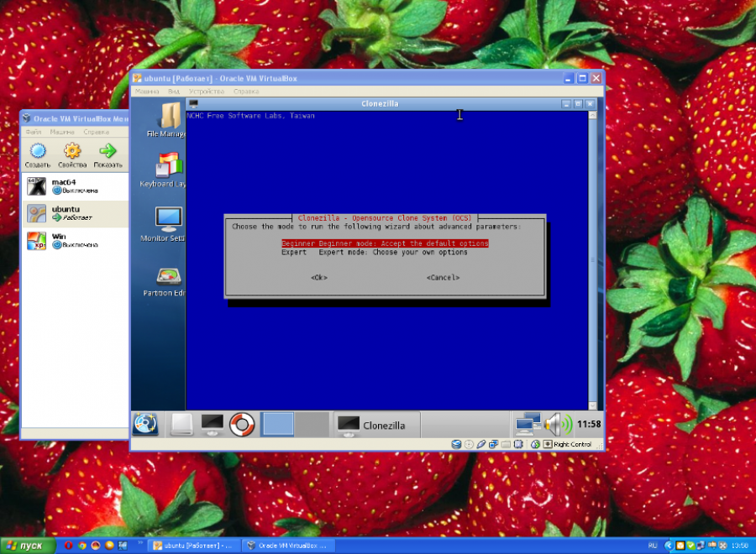Open the Monitor Settings desktop icon

[165, 224]
